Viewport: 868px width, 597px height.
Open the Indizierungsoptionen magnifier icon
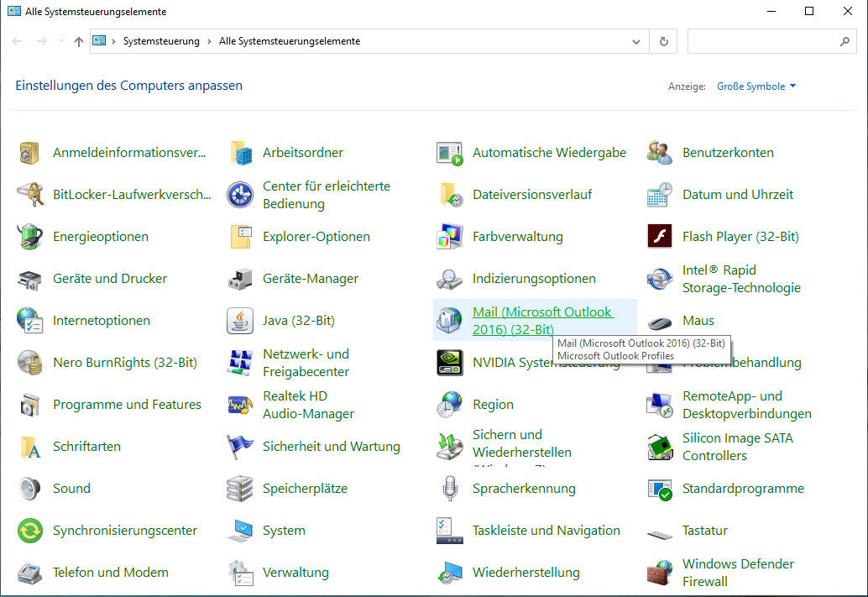[449, 279]
